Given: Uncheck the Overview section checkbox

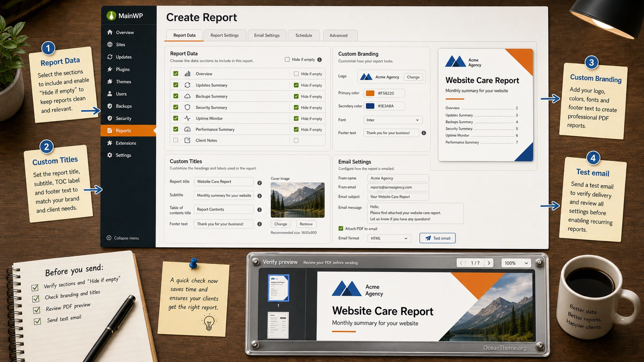Looking at the screenshot, I should tap(176, 73).
